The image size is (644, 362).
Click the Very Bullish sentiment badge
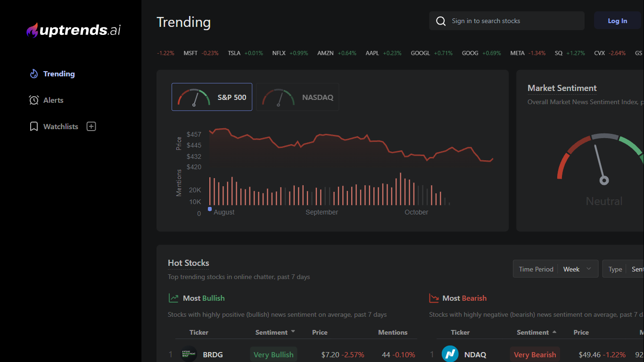point(273,354)
